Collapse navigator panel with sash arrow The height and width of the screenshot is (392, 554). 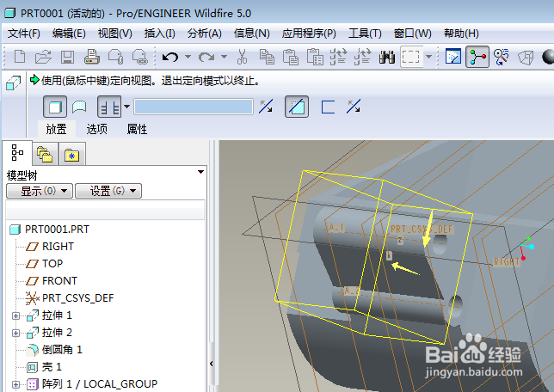(212, 364)
